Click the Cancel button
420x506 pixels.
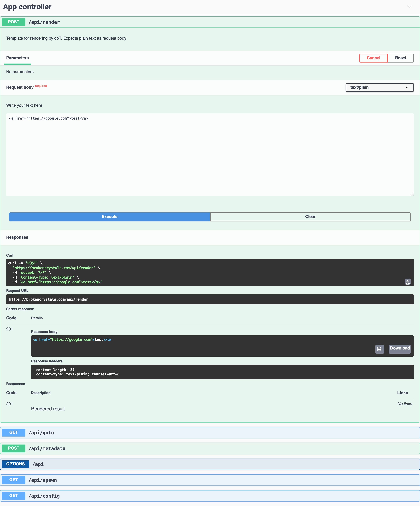[x=373, y=58]
